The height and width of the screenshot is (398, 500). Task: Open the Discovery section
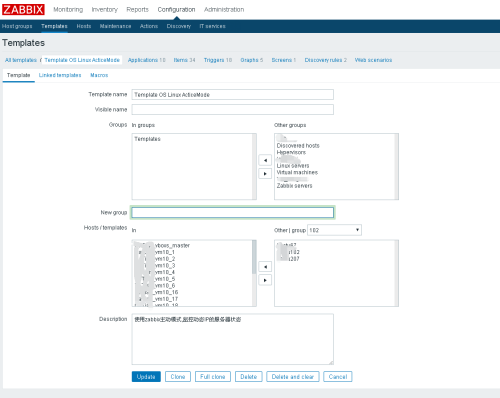pyautogui.click(x=179, y=26)
